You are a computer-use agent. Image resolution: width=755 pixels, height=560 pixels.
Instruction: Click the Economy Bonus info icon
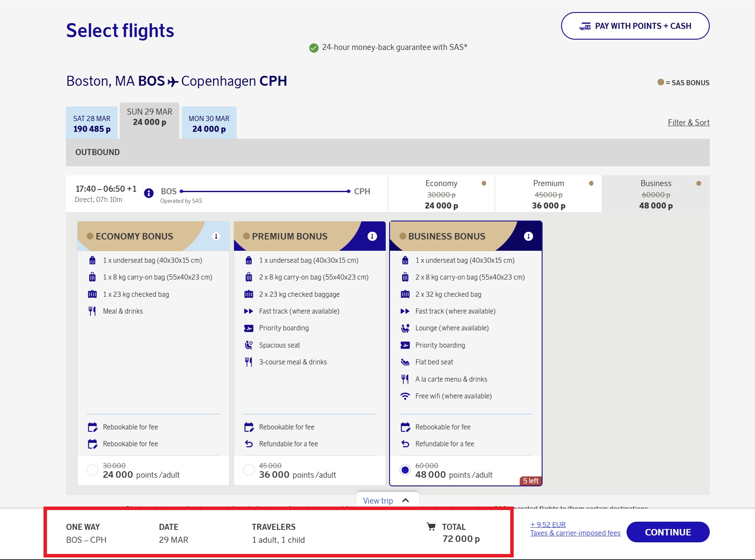point(216,236)
